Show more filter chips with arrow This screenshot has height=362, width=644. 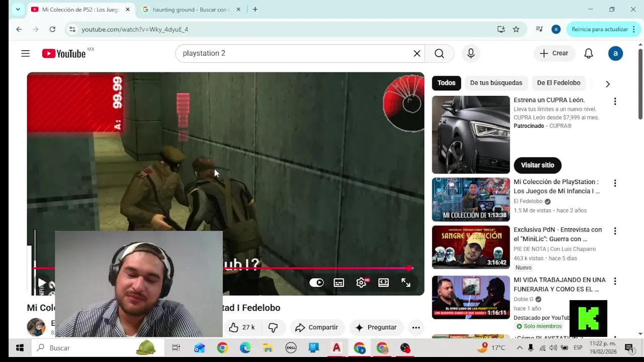pyautogui.click(x=608, y=84)
